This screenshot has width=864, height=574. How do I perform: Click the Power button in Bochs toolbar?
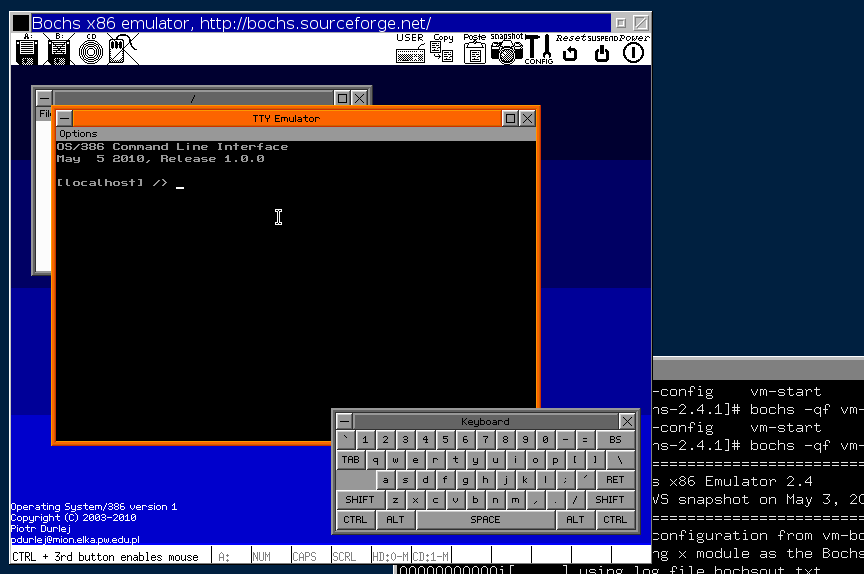(x=633, y=49)
